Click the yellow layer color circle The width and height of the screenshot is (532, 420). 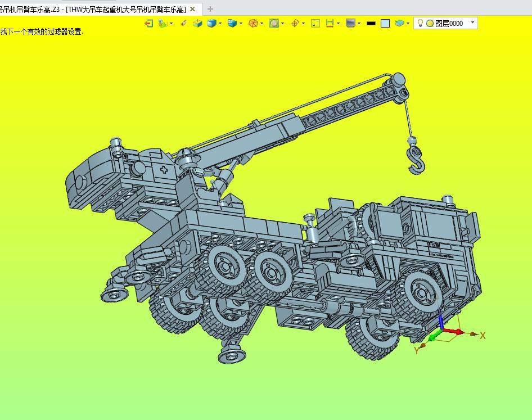pos(430,24)
